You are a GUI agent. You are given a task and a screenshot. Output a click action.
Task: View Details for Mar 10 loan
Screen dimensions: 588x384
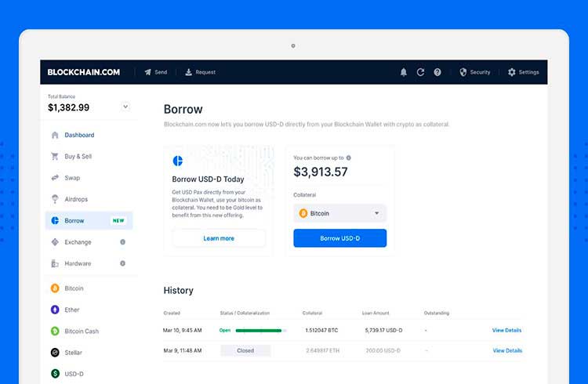coord(506,331)
